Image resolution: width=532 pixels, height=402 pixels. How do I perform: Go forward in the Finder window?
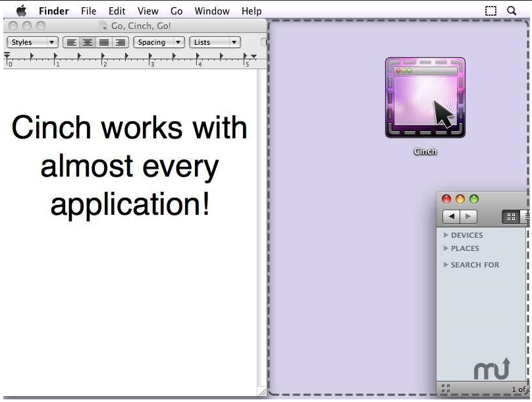[x=469, y=217]
